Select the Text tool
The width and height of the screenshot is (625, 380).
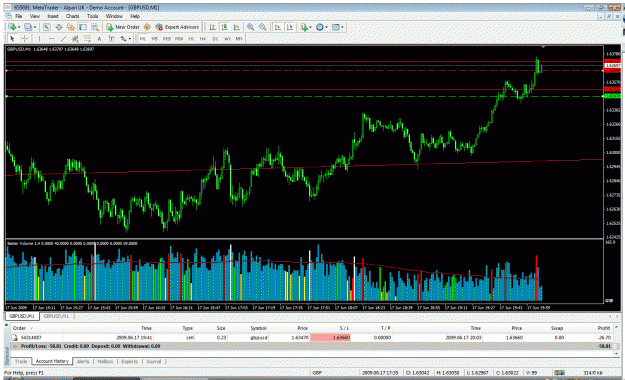click(99, 39)
